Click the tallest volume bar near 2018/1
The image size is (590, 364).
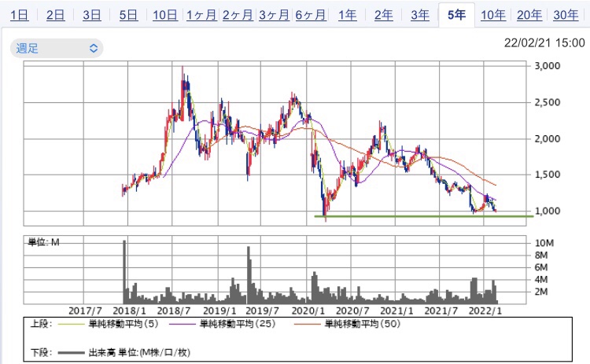coord(124,272)
